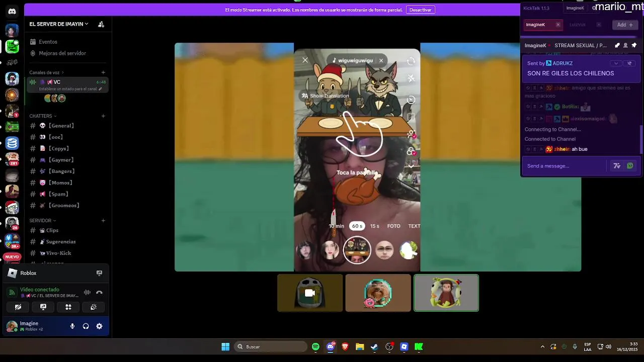The image size is (644, 362).
Task: Open voice connection signal details icon
Action: pos(12,292)
